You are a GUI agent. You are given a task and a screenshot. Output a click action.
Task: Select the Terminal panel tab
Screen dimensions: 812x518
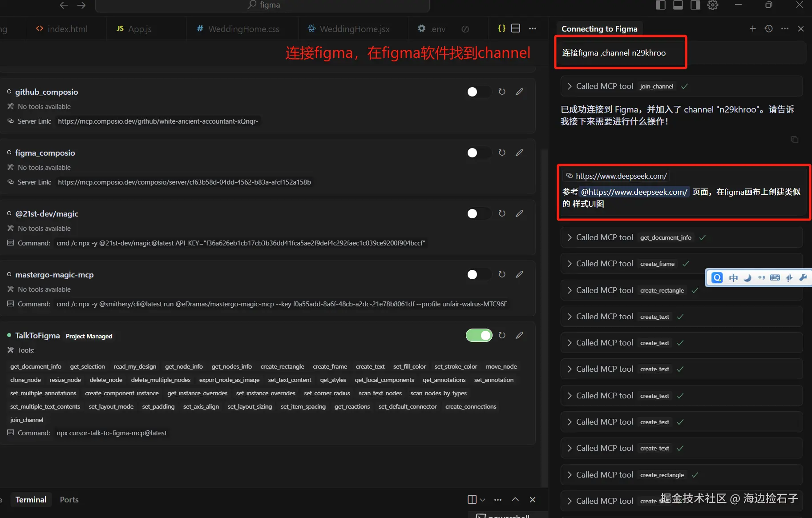click(31, 500)
